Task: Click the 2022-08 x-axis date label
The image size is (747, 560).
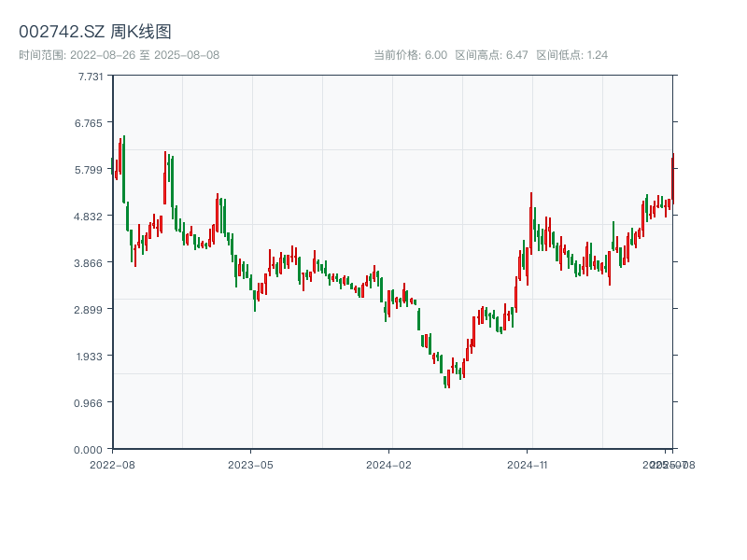Action: click(x=112, y=464)
